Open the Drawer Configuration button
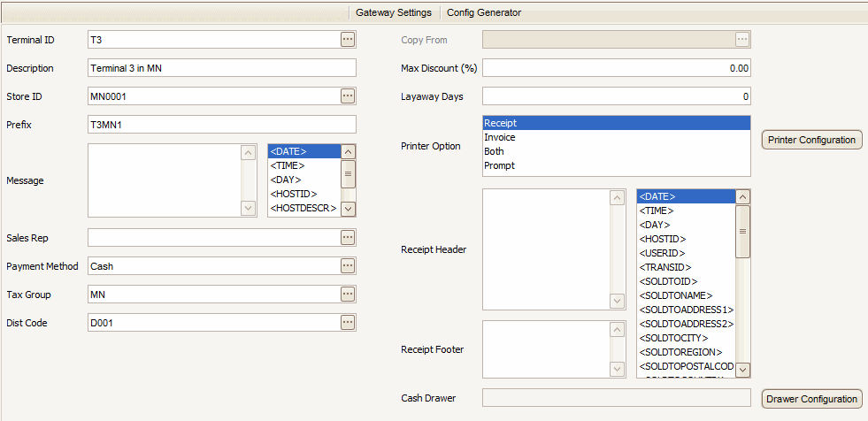Image resolution: width=868 pixels, height=421 pixels. [811, 399]
